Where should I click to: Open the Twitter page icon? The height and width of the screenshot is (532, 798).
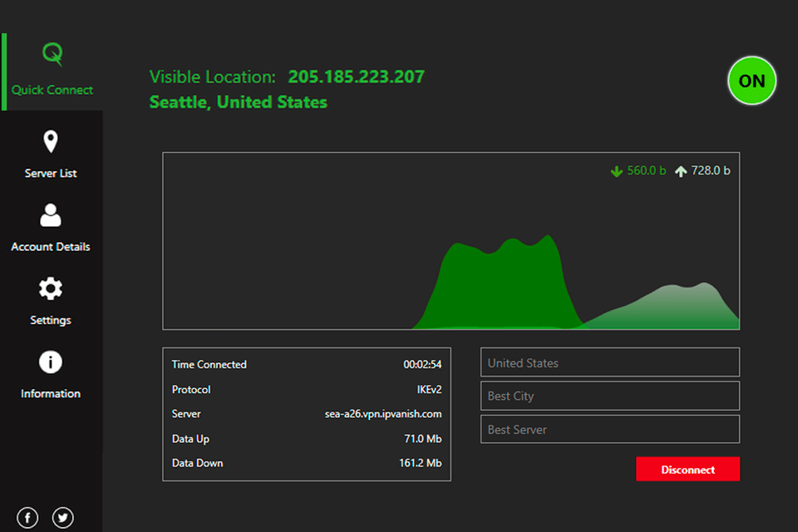pos(63,518)
